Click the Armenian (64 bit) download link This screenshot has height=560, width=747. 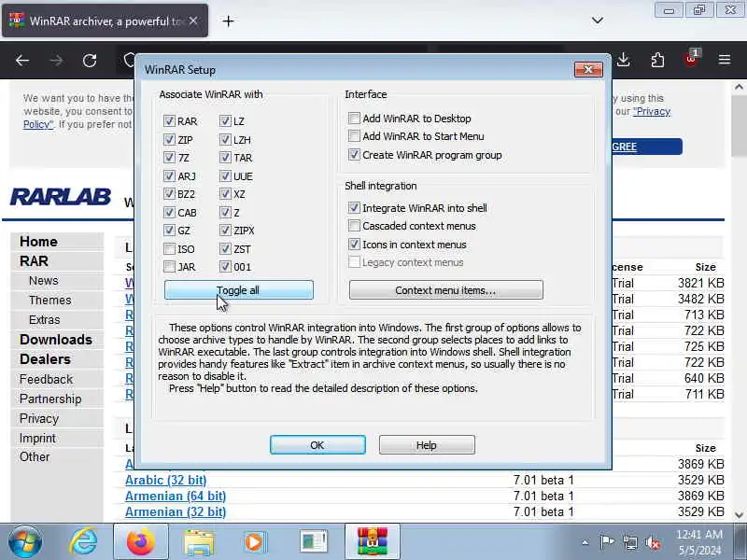pyautogui.click(x=176, y=496)
